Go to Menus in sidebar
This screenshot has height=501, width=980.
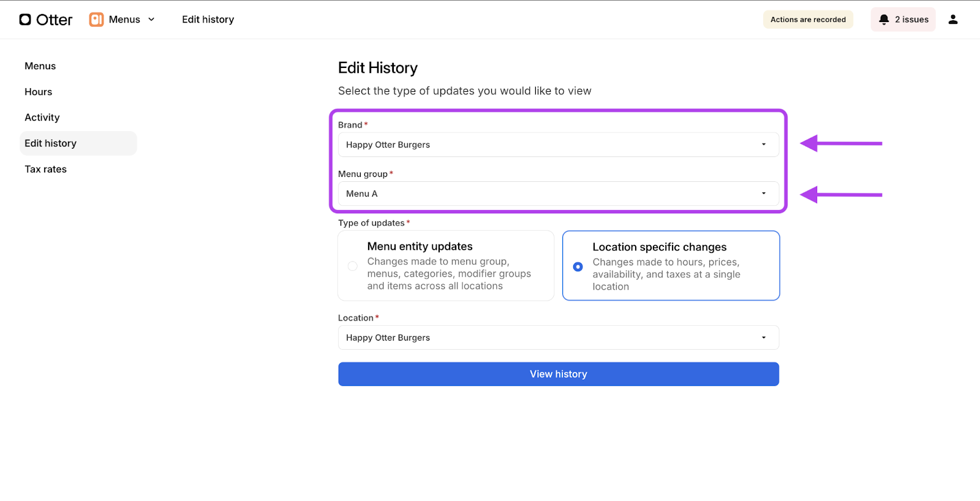click(x=40, y=66)
